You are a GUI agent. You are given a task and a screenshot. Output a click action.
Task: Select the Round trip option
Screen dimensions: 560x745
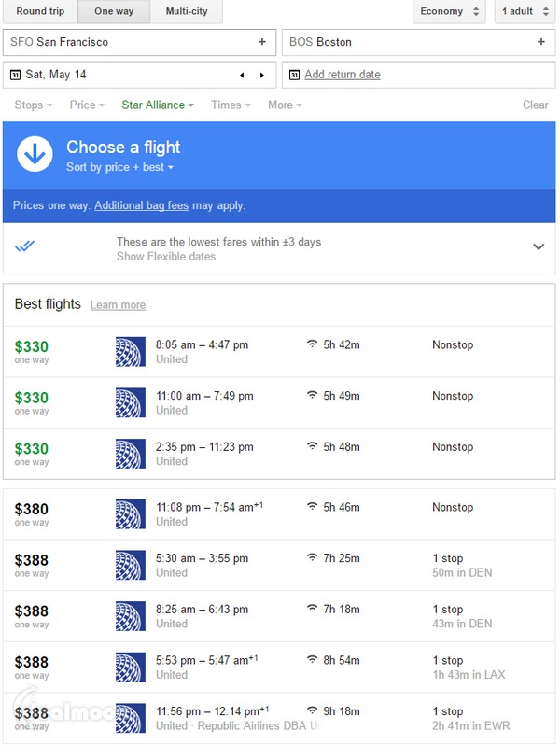click(x=40, y=11)
